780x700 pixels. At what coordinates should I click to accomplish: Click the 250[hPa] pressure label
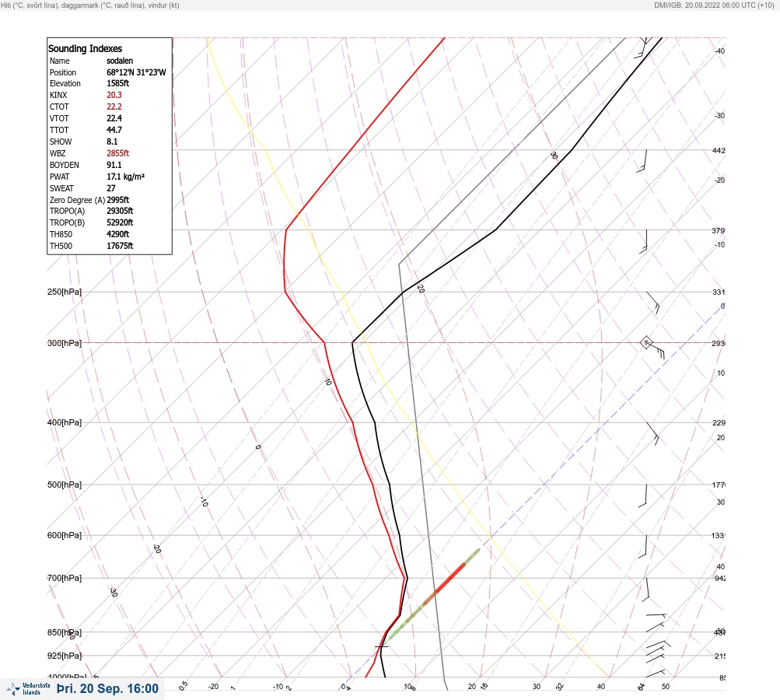pos(65,292)
